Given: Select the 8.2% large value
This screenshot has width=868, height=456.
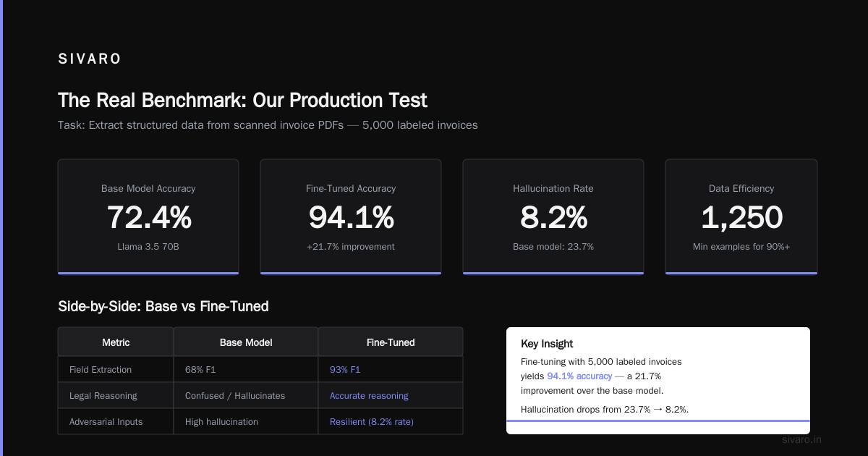Looking at the screenshot, I should click(553, 217).
